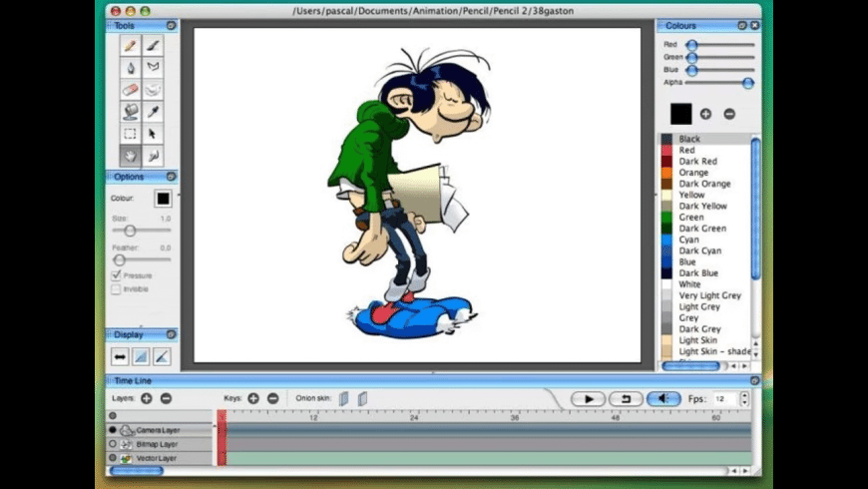Toggle the Invisible checkbox
This screenshot has height=489, width=868.
tap(116, 289)
